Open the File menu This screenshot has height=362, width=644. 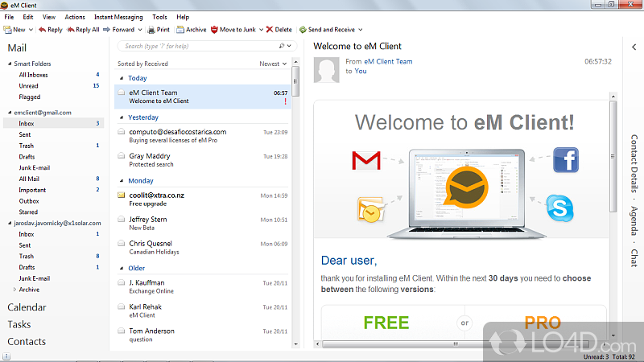(x=9, y=17)
